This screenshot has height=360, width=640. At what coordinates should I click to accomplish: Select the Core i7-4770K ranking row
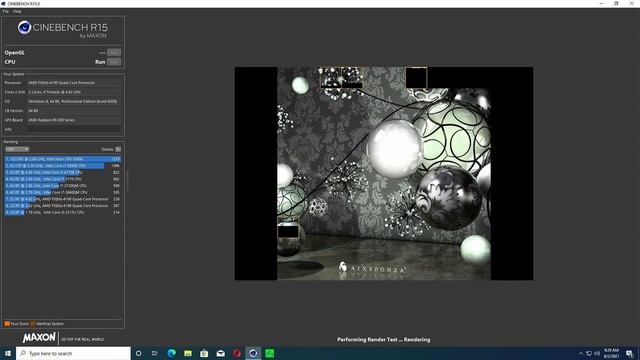click(x=62, y=172)
